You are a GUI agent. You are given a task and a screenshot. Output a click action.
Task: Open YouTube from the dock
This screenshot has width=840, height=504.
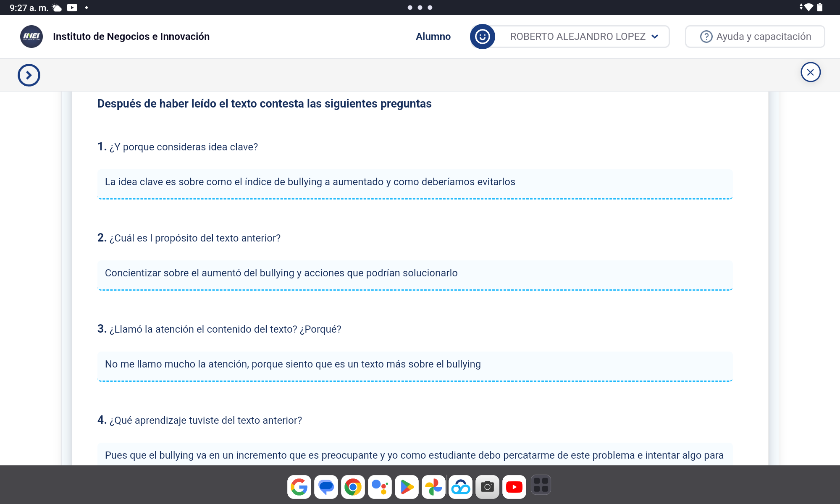(x=514, y=487)
